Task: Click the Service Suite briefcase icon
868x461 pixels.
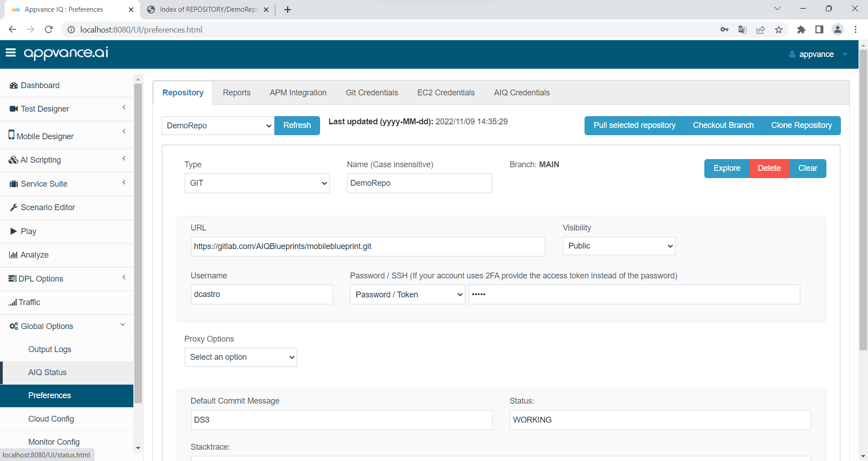Action: (x=14, y=184)
